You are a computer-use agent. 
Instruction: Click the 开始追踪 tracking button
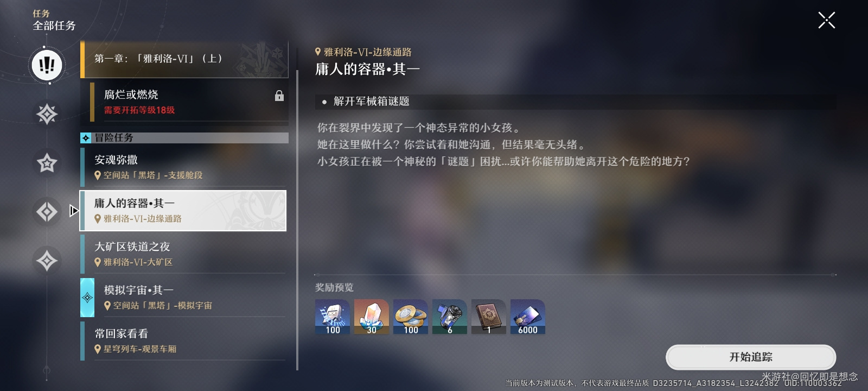point(751,357)
